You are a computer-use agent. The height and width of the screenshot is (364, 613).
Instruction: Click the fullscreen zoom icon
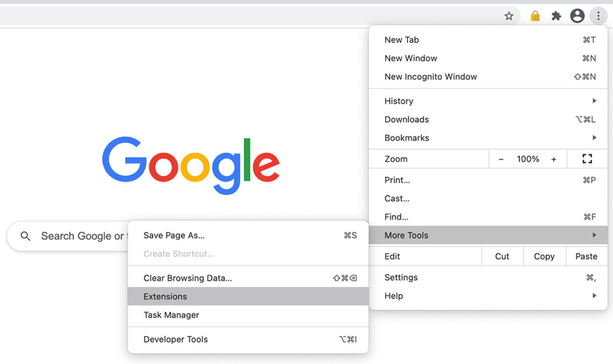(587, 159)
